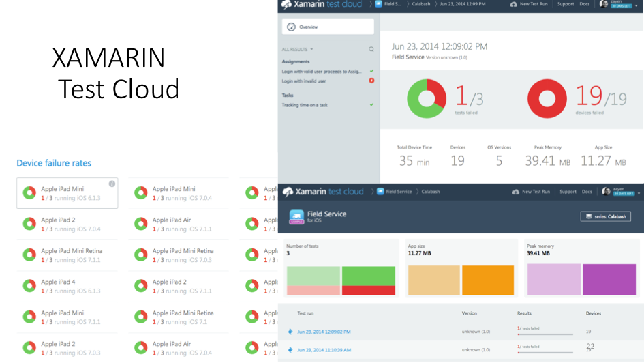The image size is (644, 363).
Task: Click the user avatar above the Field Service banner
Action: (607, 192)
